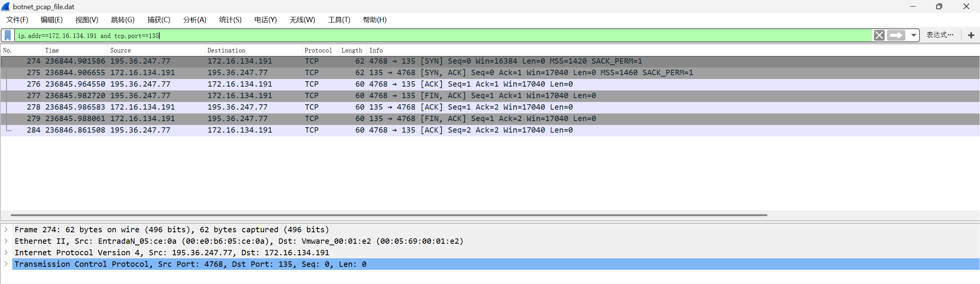Select Internet Protocol Version 4 line
Image resolution: width=980 pixels, height=284 pixels.
point(496,253)
